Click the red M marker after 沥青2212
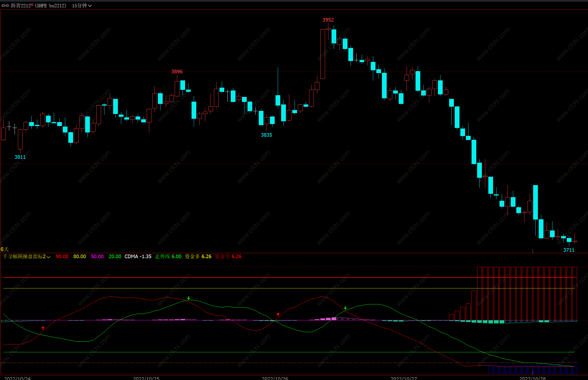Image resolution: width=588 pixels, height=380 pixels. pyautogui.click(x=32, y=4)
